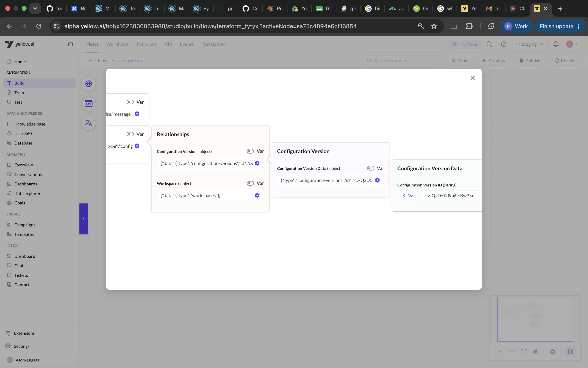
Task: Click the fit-to-screen canvas icon
Action: [x=524, y=352]
